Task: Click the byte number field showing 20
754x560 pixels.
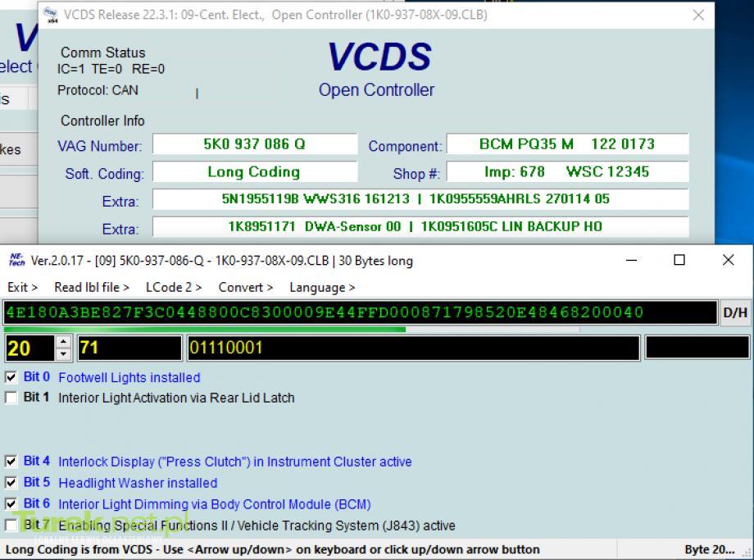Action: click(x=30, y=348)
